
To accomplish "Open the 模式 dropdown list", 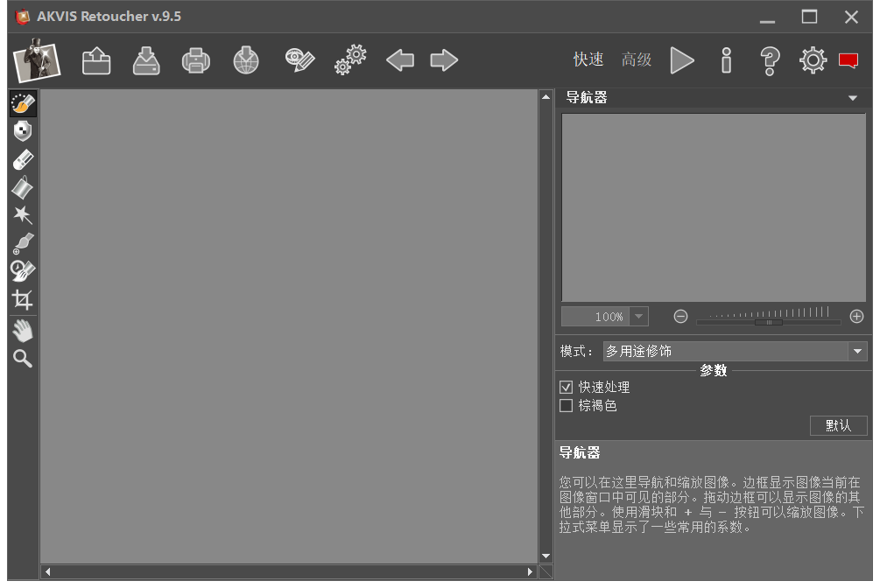I will tap(857, 351).
